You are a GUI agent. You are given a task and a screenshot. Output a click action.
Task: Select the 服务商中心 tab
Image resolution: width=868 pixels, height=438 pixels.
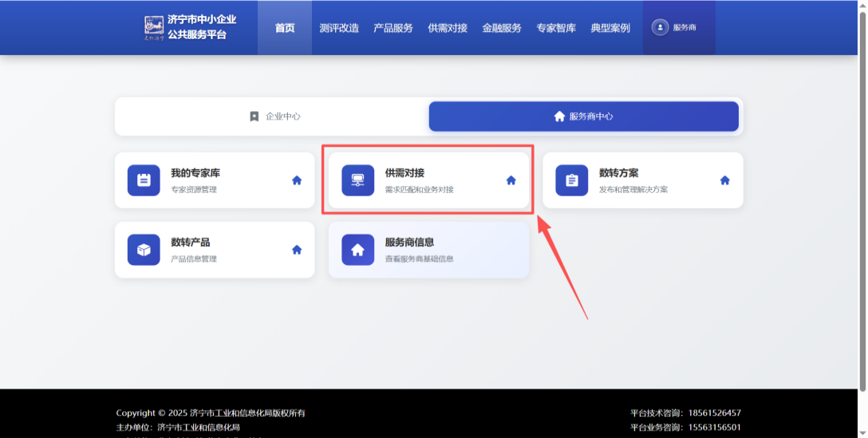pyautogui.click(x=583, y=116)
